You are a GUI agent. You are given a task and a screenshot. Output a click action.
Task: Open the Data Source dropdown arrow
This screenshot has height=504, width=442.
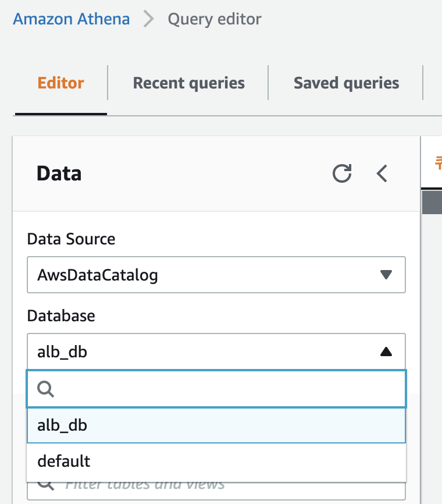(386, 275)
